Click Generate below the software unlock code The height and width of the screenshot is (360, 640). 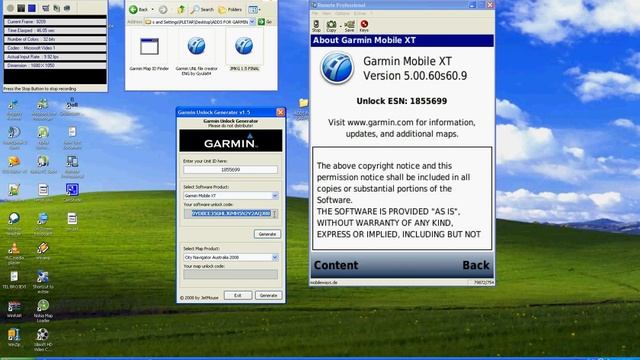click(x=267, y=234)
